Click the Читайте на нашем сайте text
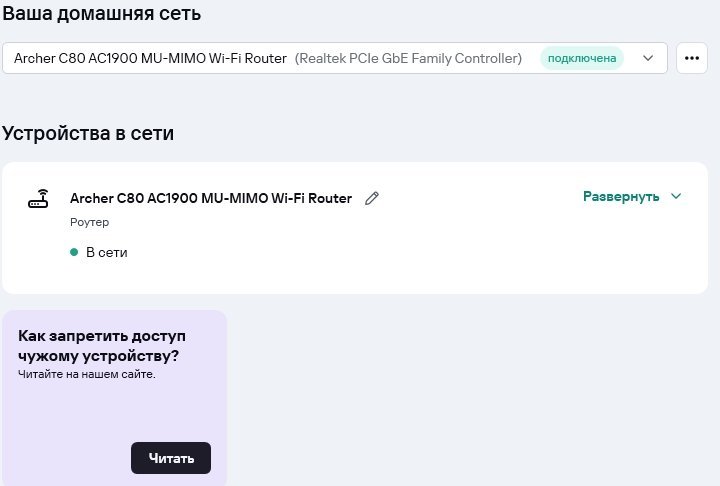The width and height of the screenshot is (720, 486). 87,374
